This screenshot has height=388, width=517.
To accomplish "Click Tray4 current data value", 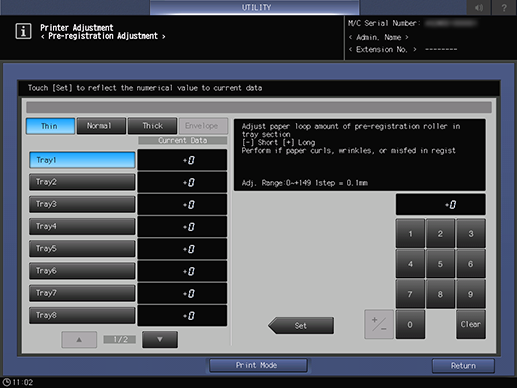I will (x=182, y=227).
